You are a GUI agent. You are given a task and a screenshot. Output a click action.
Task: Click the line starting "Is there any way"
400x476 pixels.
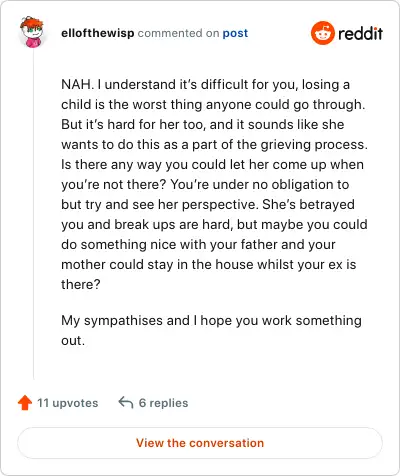tap(212, 164)
